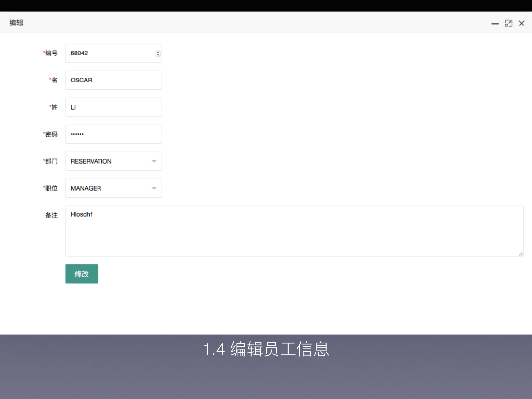This screenshot has height=399, width=532.
Task: Click the stepper up arrow on 编号
Action: click(x=157, y=52)
